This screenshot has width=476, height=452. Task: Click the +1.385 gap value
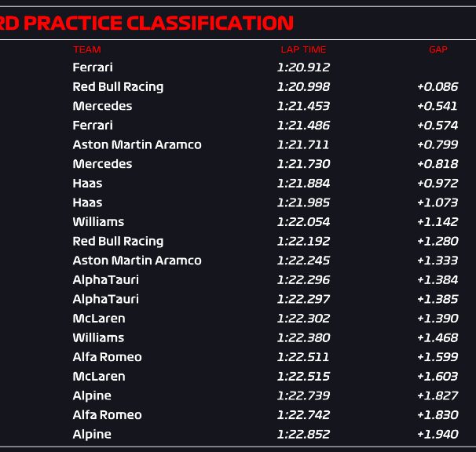click(438, 299)
